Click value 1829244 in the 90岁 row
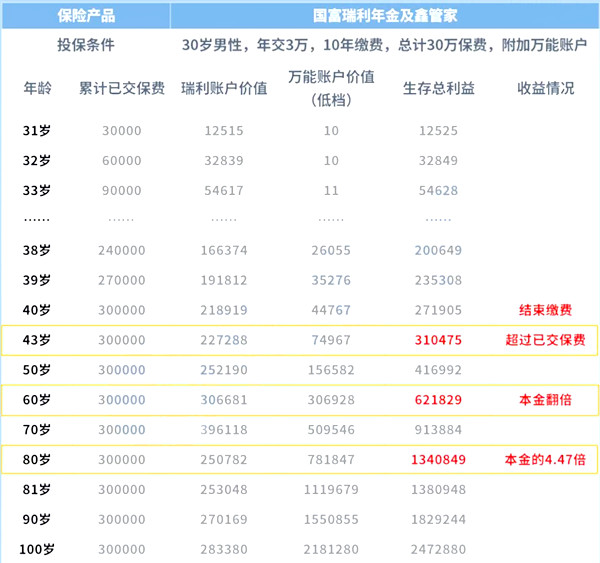600x563 pixels. click(x=439, y=519)
